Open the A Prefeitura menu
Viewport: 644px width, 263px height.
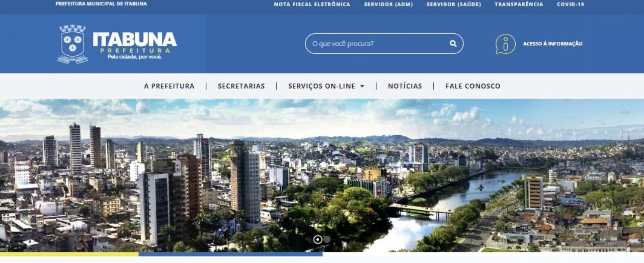(x=169, y=86)
